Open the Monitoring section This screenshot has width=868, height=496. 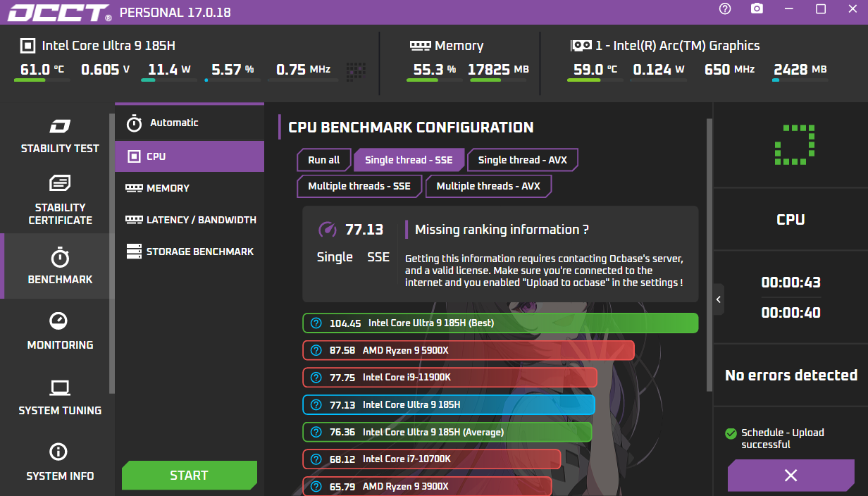[60, 332]
